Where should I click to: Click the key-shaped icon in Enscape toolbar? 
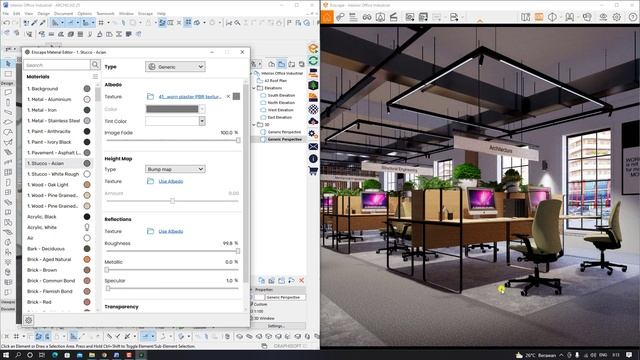pyautogui.click(x=340, y=17)
